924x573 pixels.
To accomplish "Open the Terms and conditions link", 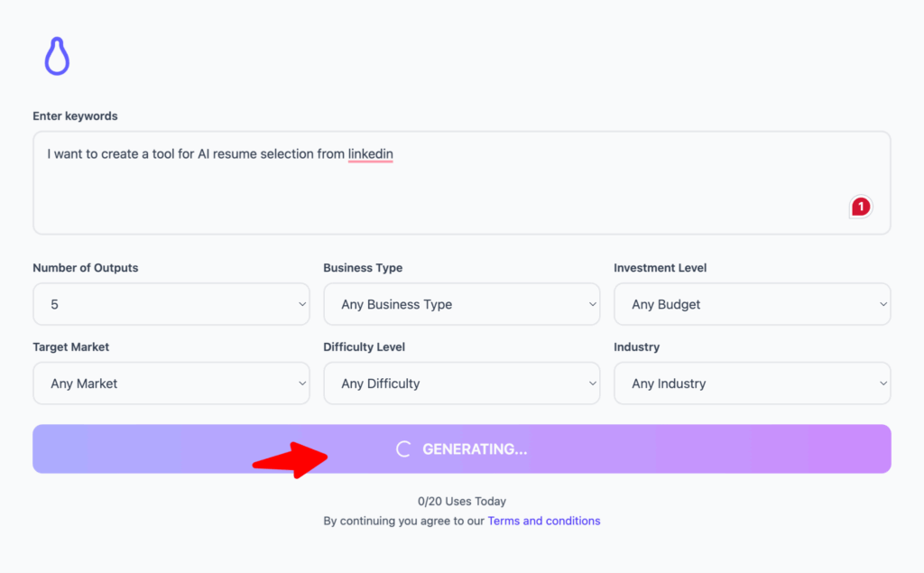I will [543, 521].
